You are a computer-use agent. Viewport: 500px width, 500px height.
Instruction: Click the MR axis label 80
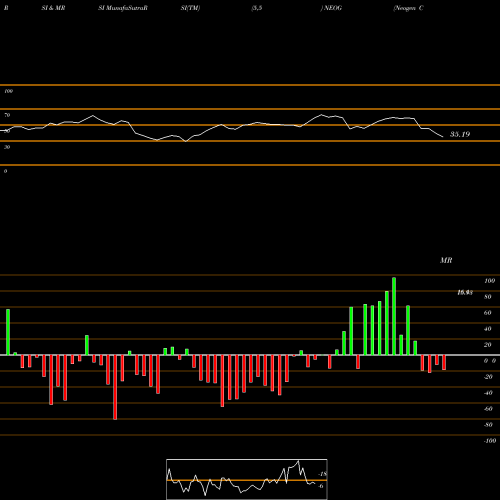point(488,297)
